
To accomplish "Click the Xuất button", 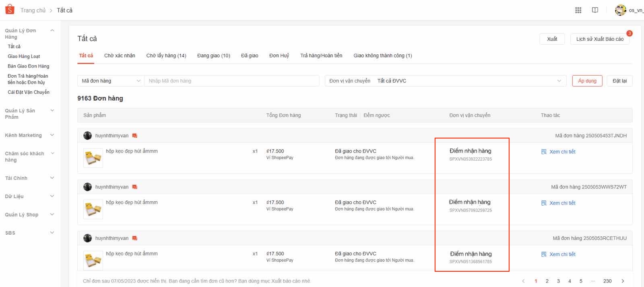I will click(552, 39).
